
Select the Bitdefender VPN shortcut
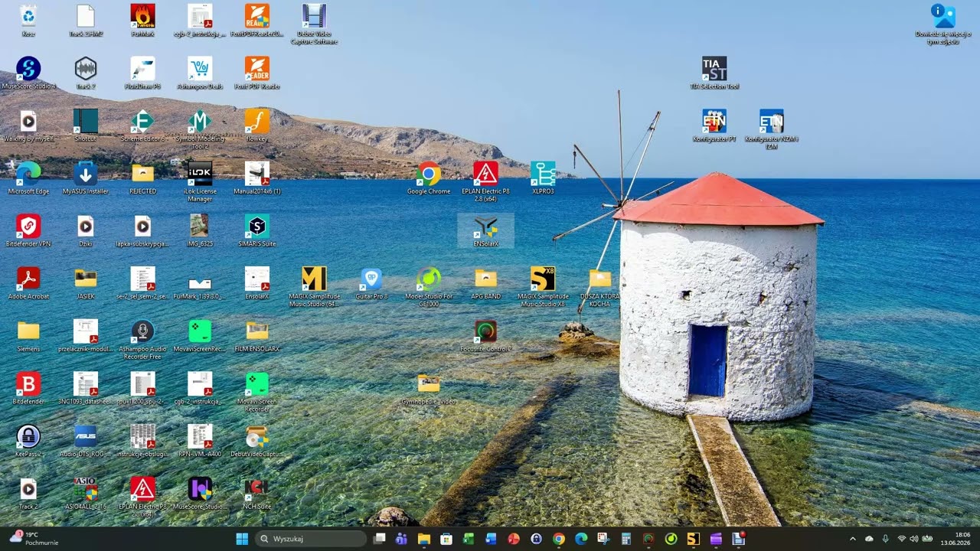click(28, 230)
